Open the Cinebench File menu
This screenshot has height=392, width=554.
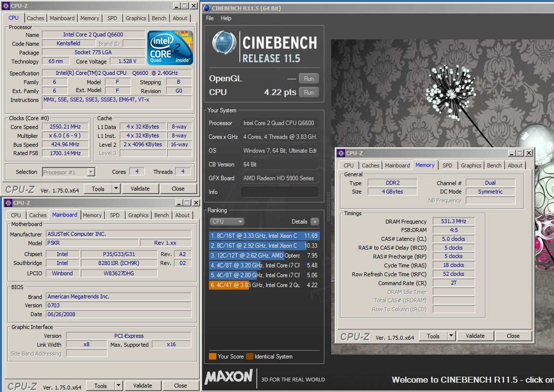click(x=210, y=18)
